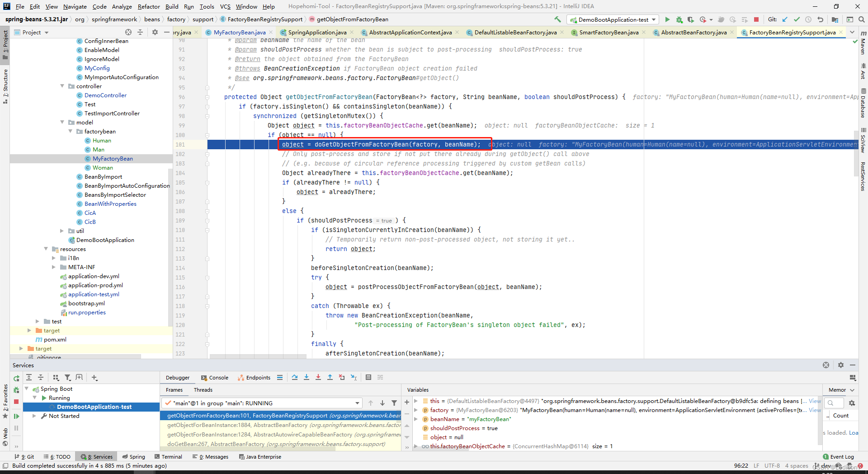Open thread selector "main"@1 RUNNING dropdown
The image size is (868, 474).
(262, 403)
